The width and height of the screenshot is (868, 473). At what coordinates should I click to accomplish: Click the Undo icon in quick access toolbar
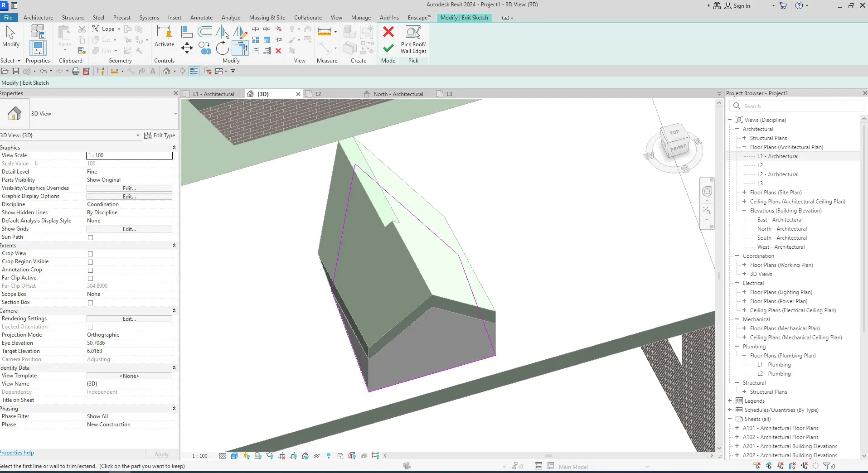point(43,71)
